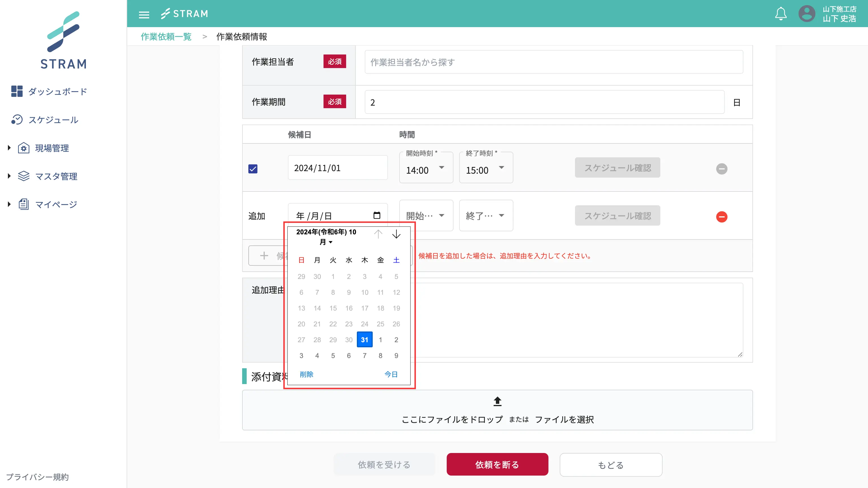Go to next month with down arrow

click(396, 234)
